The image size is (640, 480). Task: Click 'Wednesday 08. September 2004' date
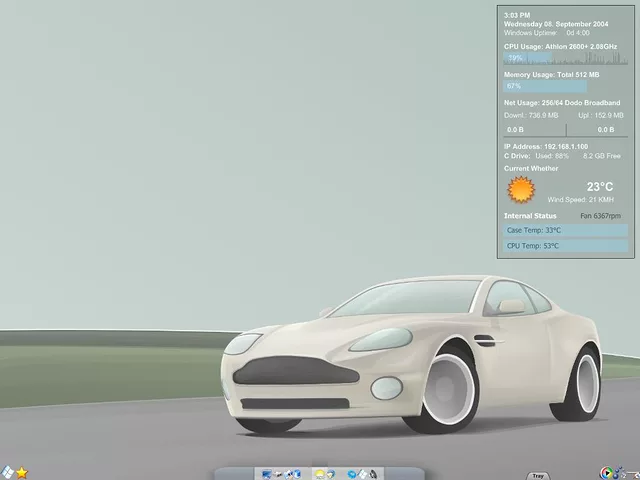tap(556, 24)
